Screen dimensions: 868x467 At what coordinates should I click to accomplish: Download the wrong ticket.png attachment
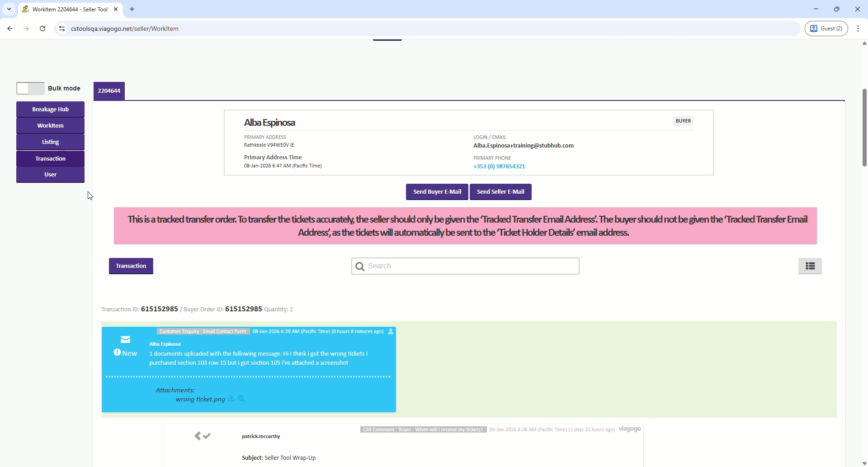click(232, 399)
